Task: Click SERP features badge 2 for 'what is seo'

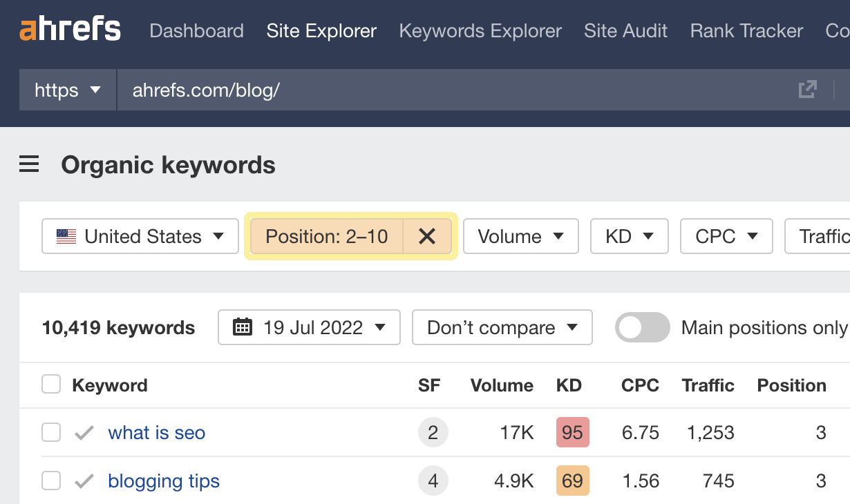Action: click(x=433, y=433)
